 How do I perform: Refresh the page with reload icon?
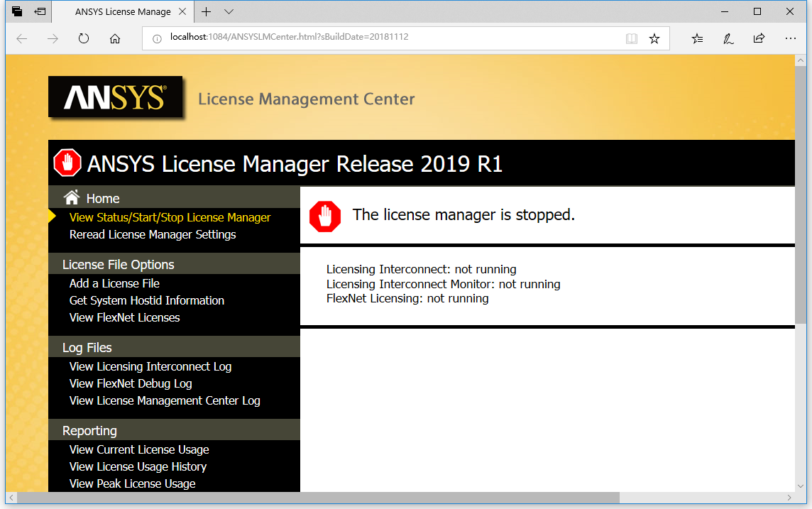click(x=83, y=38)
